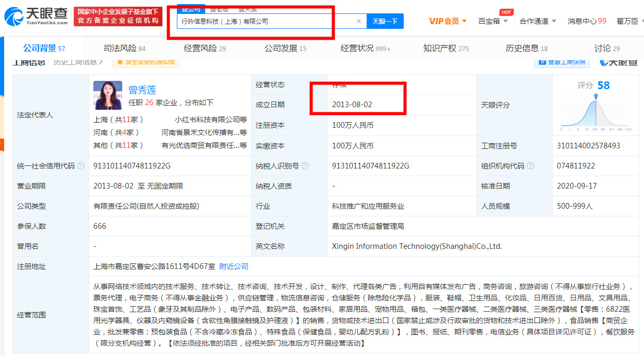
Task: Click the 天眼一下 search button
Action: tap(385, 21)
